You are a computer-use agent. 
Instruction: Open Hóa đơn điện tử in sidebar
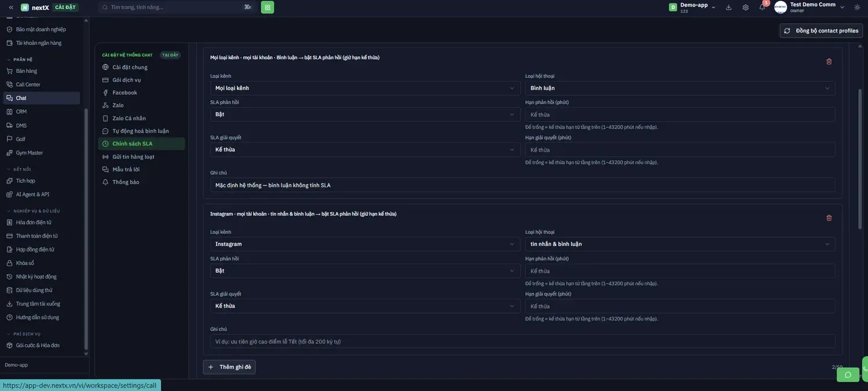pos(42,222)
